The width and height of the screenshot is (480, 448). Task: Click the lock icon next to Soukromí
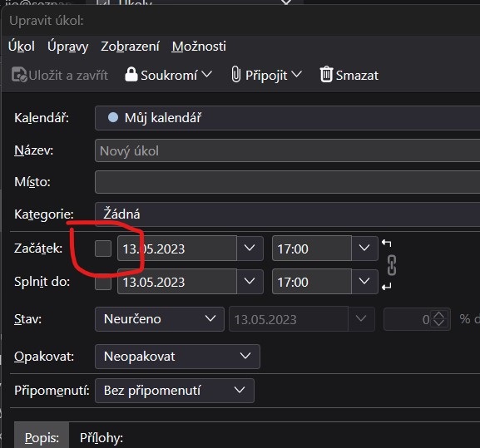131,74
